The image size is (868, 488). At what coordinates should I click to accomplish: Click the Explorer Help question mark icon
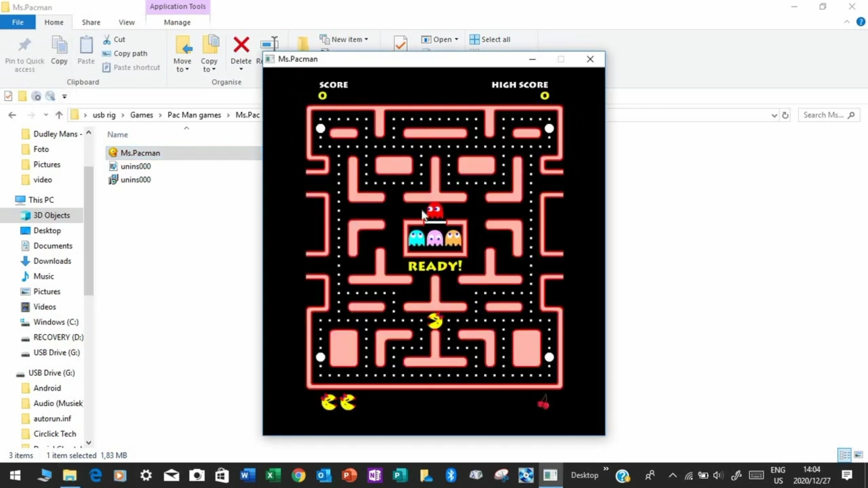click(x=860, y=22)
